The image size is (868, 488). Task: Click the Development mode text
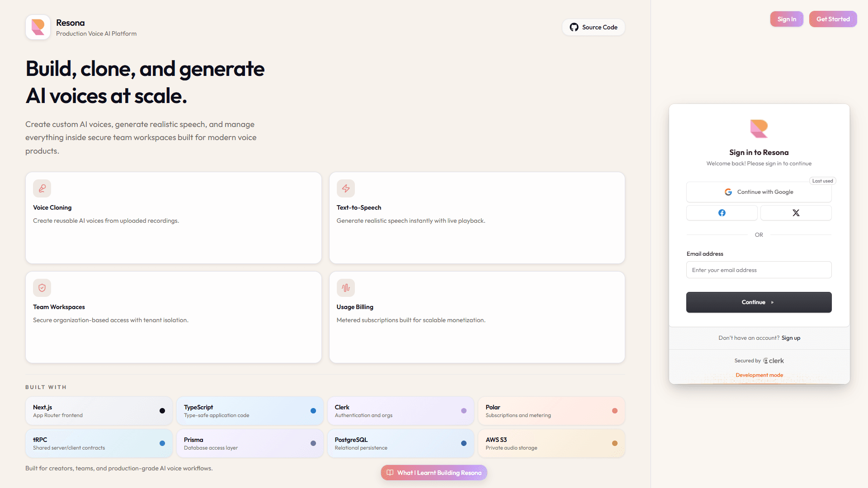759,375
